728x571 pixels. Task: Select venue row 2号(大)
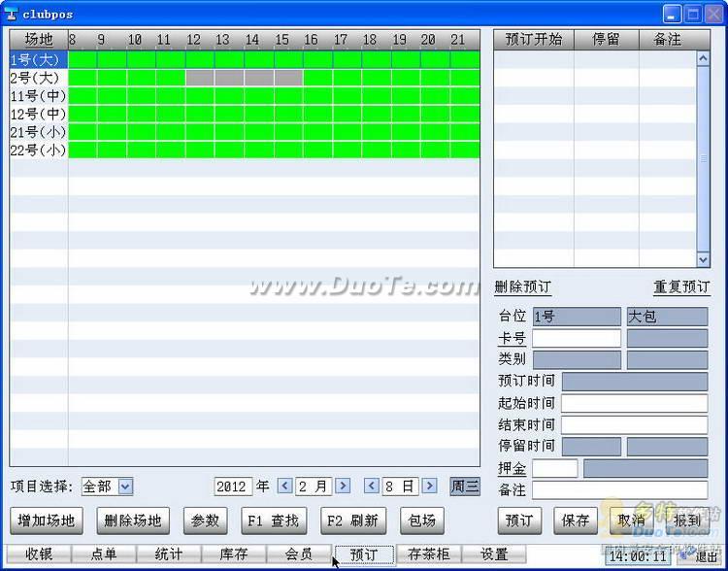click(x=39, y=78)
